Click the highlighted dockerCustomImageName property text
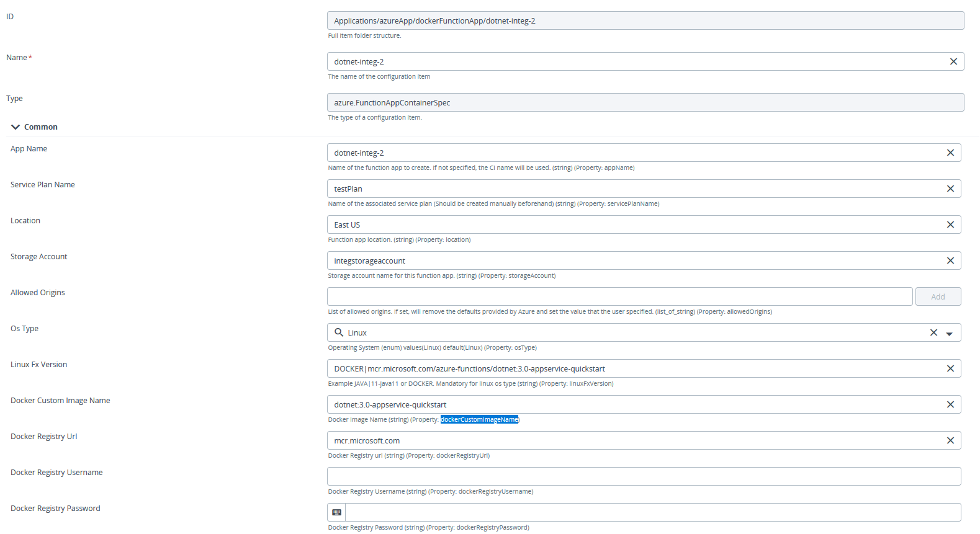 pos(479,419)
